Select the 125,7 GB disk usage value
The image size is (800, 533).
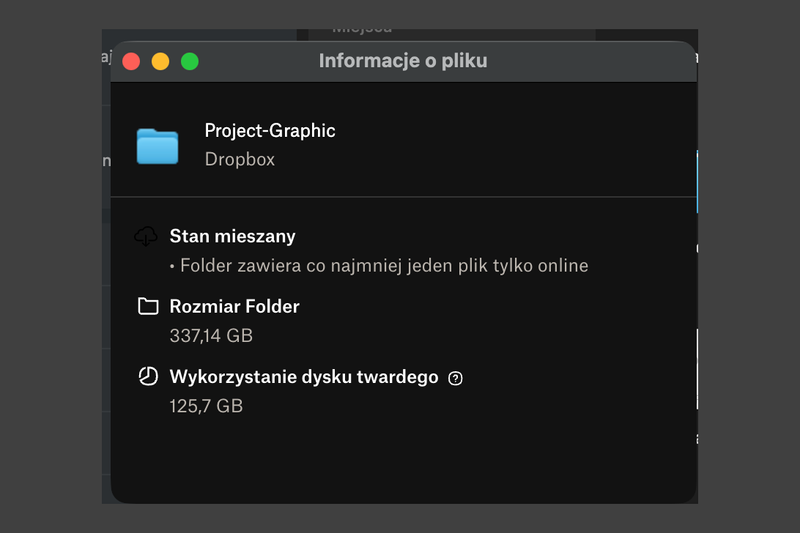point(206,406)
